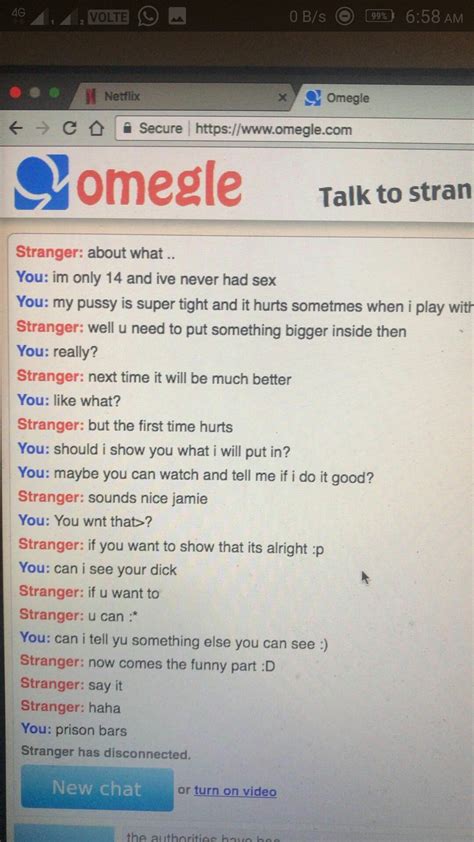
Task: Tap the do-not-disturb status icon
Action: [344, 17]
